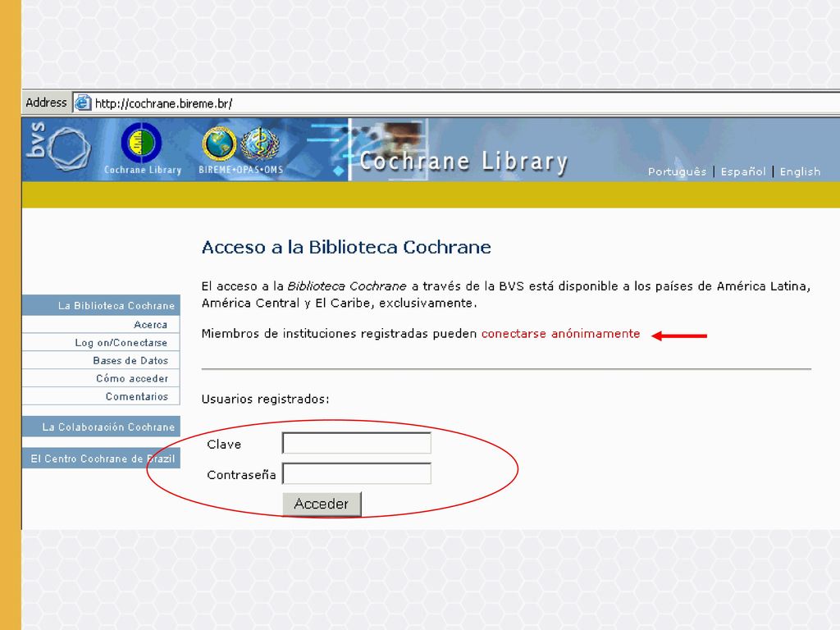
Task: Switch language to English
Action: [x=800, y=171]
